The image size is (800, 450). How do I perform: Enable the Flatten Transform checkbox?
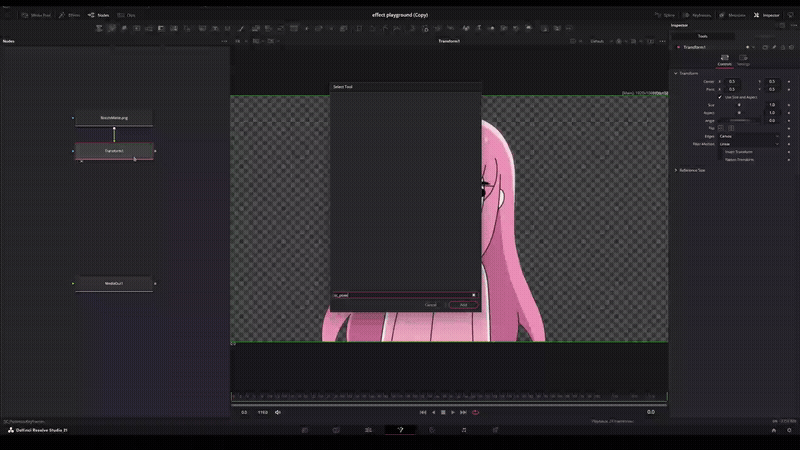721,160
